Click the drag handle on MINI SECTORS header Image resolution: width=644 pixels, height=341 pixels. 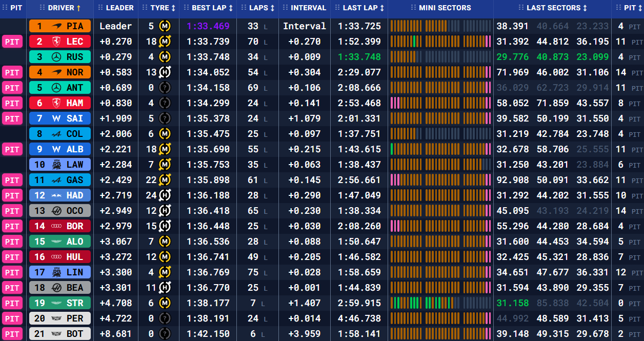pyautogui.click(x=413, y=8)
